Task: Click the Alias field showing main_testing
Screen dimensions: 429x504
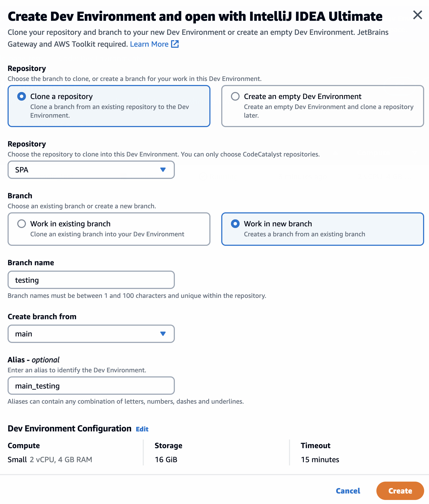Action: 91,386
